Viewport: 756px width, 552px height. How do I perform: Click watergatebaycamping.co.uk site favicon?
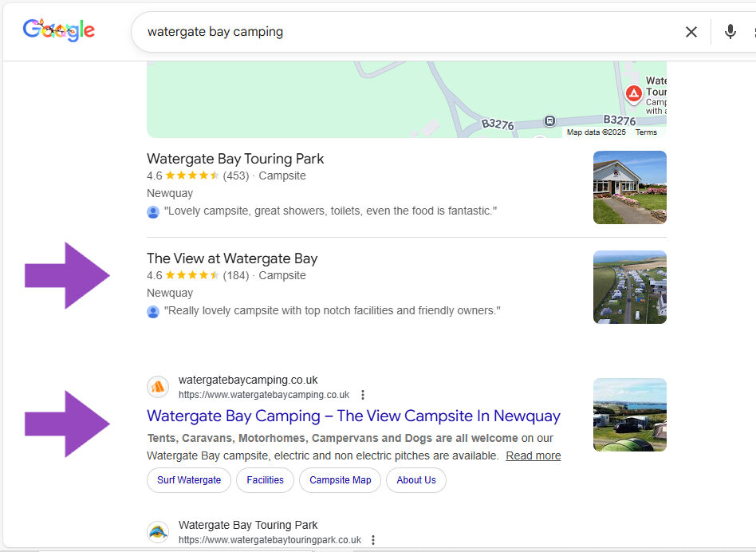tap(158, 387)
